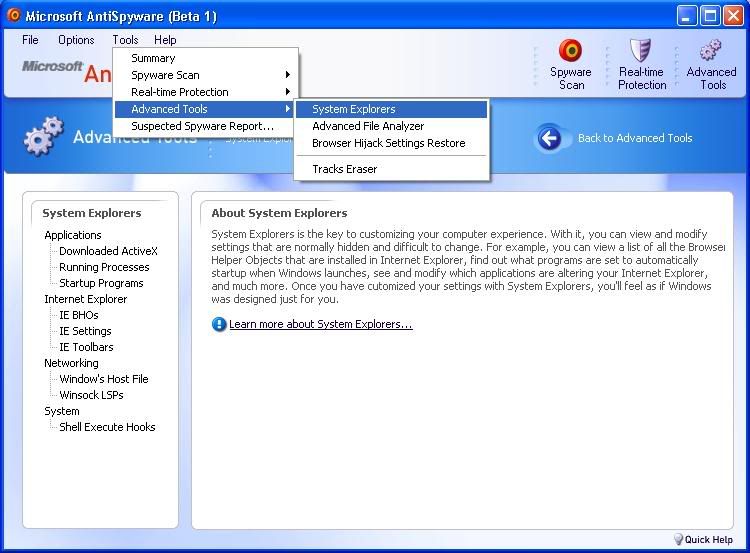The image size is (750, 553).
Task: Click the About System Explorers heading
Action: (x=279, y=213)
